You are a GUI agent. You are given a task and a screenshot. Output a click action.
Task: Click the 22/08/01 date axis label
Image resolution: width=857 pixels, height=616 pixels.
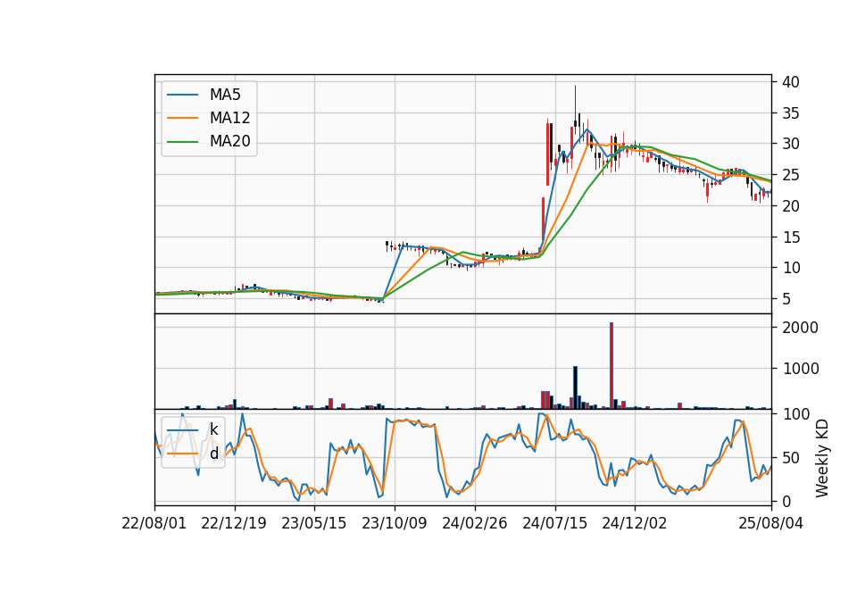[154, 523]
